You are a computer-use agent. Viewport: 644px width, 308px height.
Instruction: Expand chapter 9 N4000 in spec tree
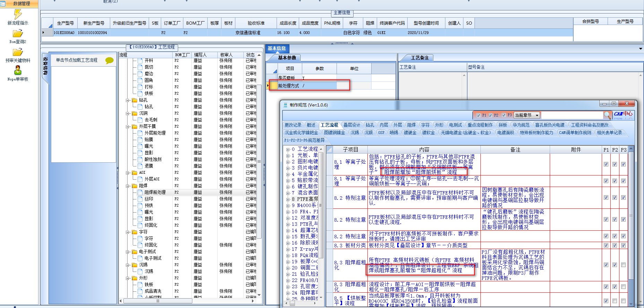pyautogui.click(x=288, y=206)
